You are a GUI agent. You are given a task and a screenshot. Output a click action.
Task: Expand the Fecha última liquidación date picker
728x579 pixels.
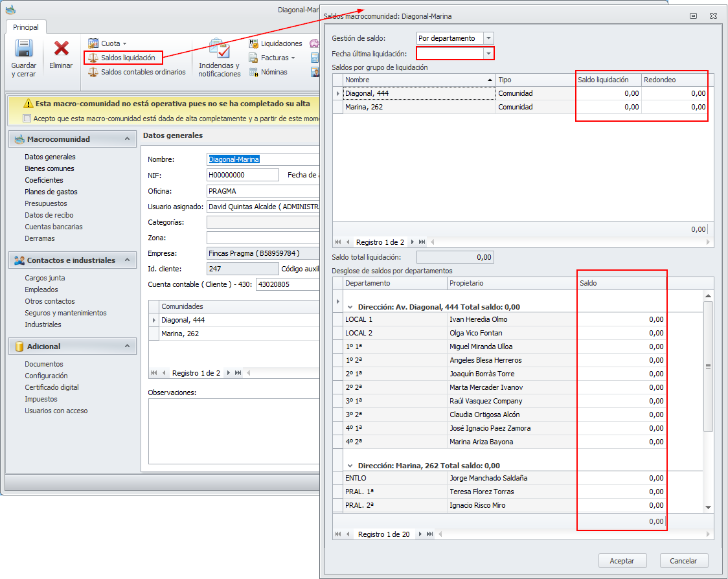pyautogui.click(x=488, y=54)
